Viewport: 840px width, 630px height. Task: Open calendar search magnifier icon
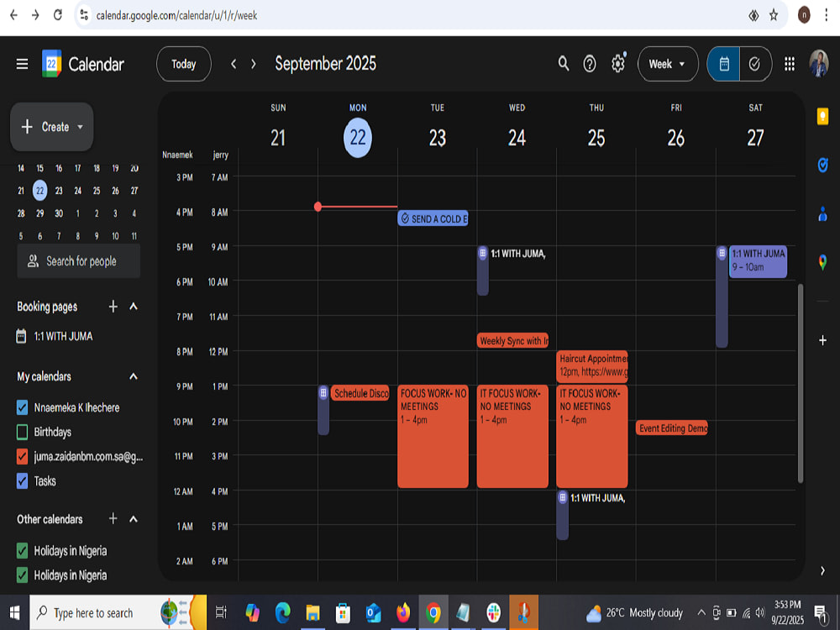click(563, 64)
